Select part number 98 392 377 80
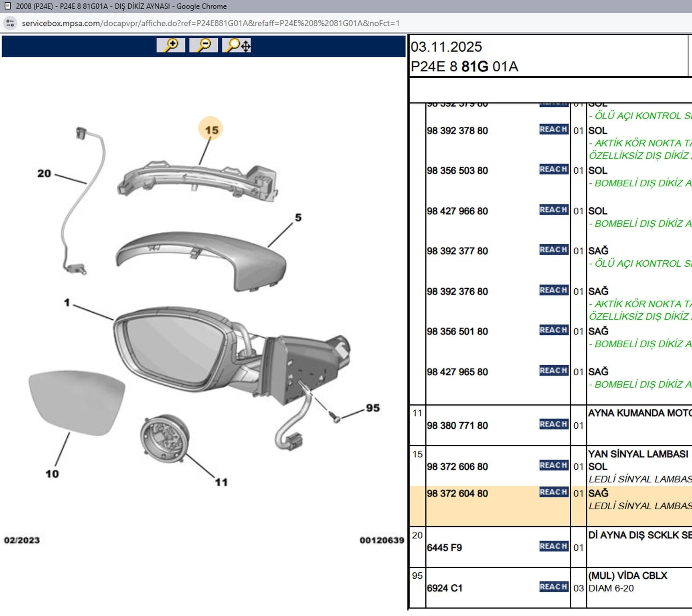 457,251
